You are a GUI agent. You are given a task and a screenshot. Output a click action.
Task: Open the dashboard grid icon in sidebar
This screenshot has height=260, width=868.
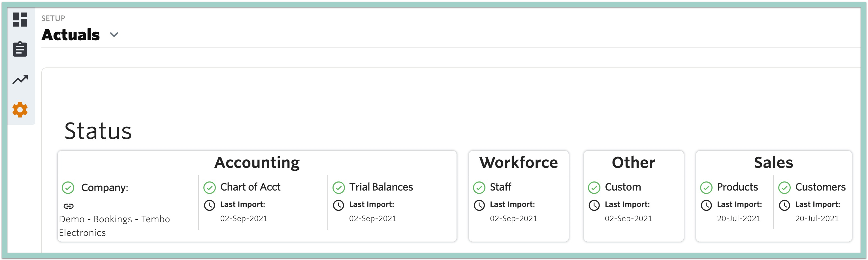point(20,20)
